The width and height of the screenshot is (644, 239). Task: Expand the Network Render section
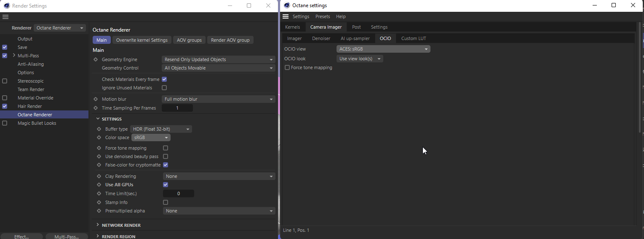tap(98, 225)
